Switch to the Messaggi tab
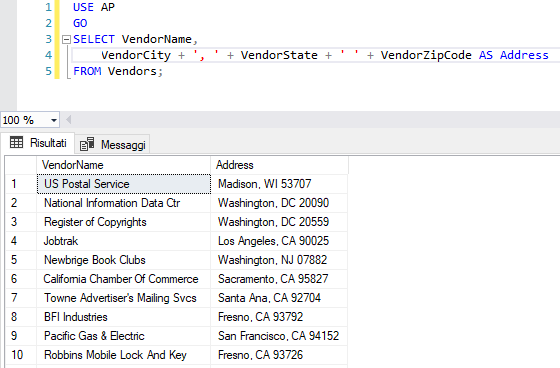Viewport: 560px width, 368px height. tap(112, 144)
